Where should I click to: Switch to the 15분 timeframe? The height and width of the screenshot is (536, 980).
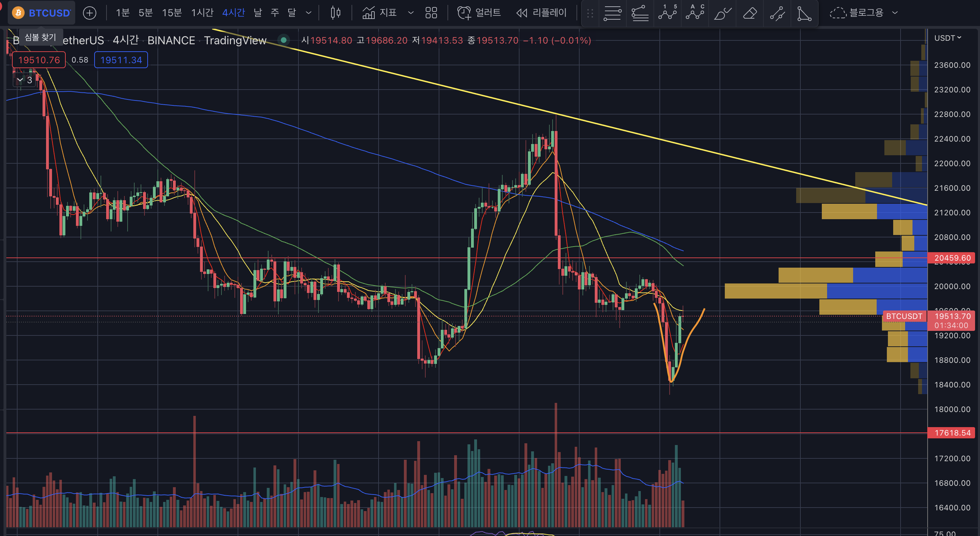pos(172,13)
